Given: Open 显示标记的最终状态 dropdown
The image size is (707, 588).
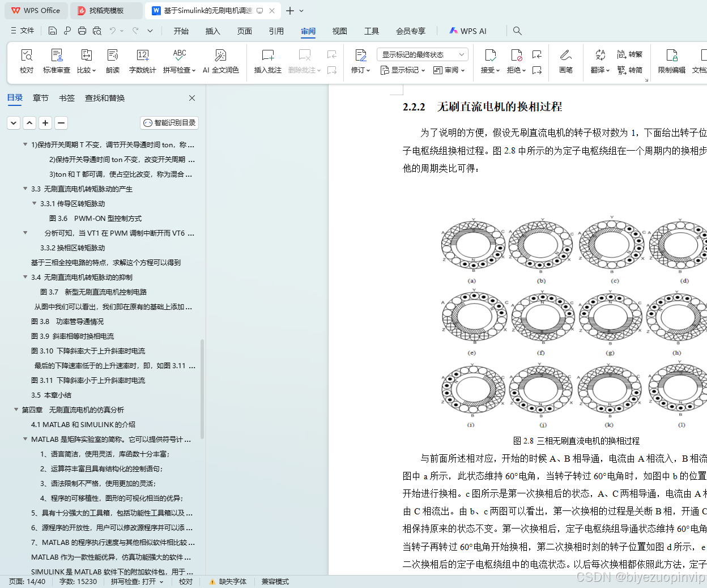Looking at the screenshot, I should [x=422, y=54].
